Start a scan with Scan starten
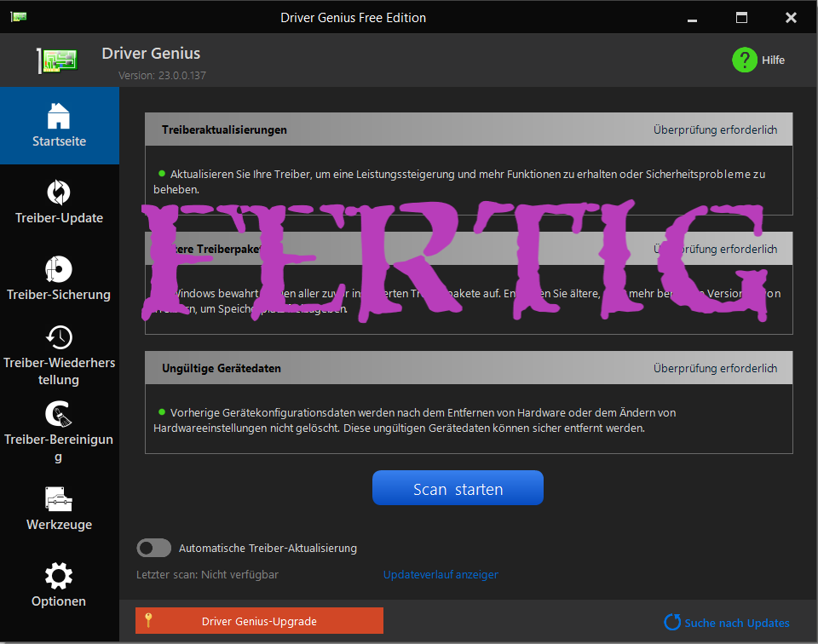This screenshot has width=818, height=644. [x=458, y=487]
